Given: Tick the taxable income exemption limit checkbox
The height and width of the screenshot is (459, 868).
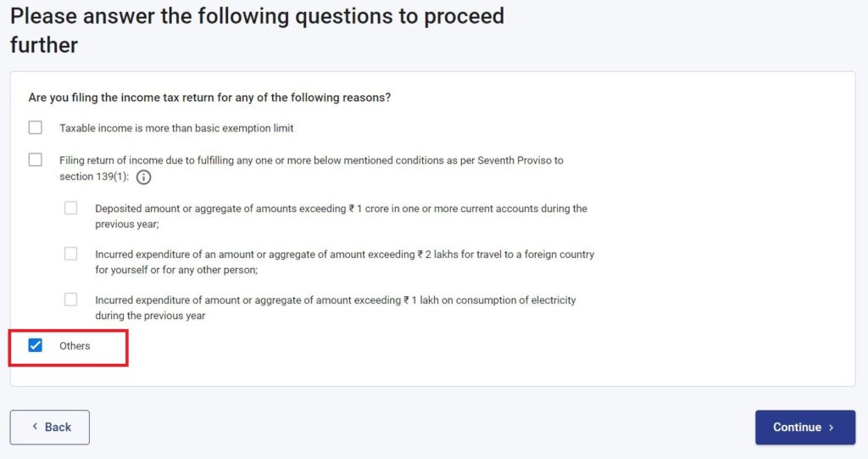Looking at the screenshot, I should pos(36,128).
